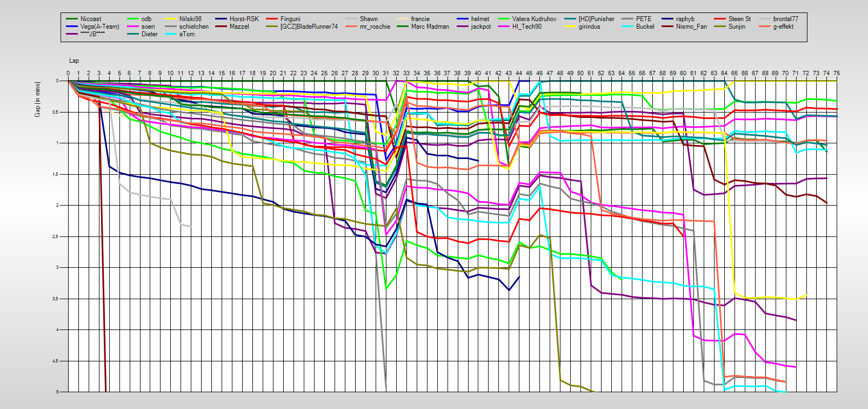Screen dimensions: 868x409
Task: Click lap 64 on the lap axis
Action: [x=724, y=73]
